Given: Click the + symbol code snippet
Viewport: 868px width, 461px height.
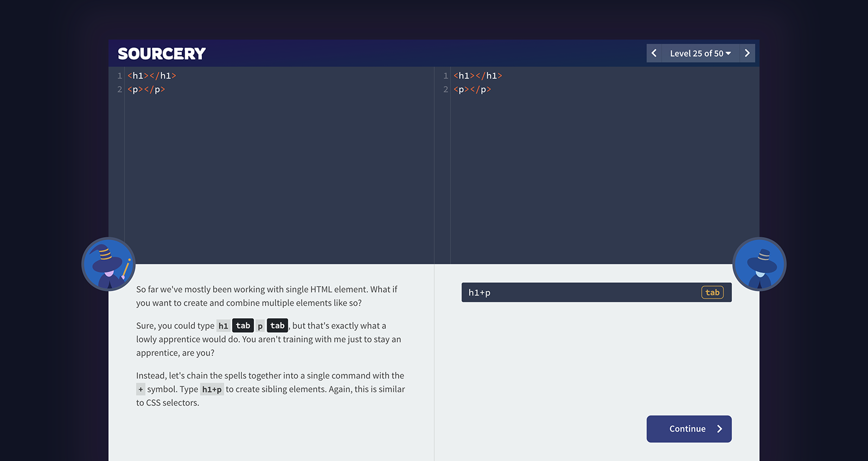Looking at the screenshot, I should (141, 389).
